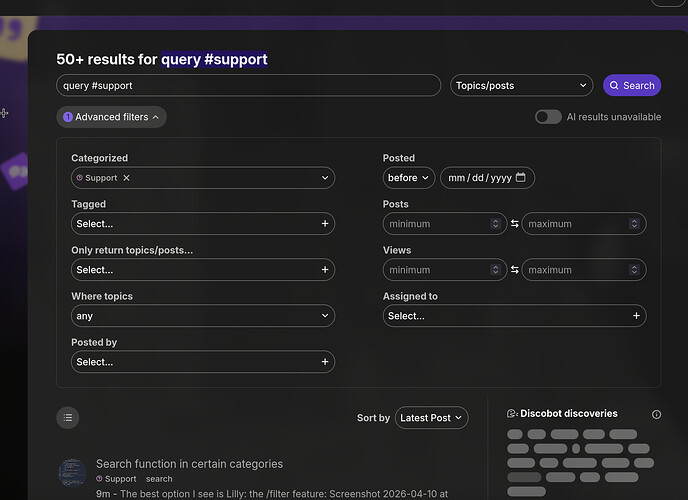Remove the Support category chip
688x500 pixels.
tap(126, 178)
